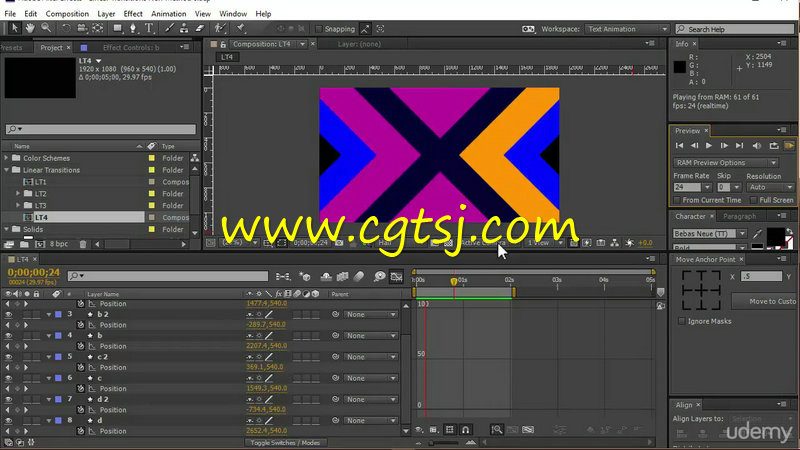Click the Auto-keyframe brainstorm icon in timeline
Image resolution: width=800 pixels, height=450 pixels.
tap(379, 277)
